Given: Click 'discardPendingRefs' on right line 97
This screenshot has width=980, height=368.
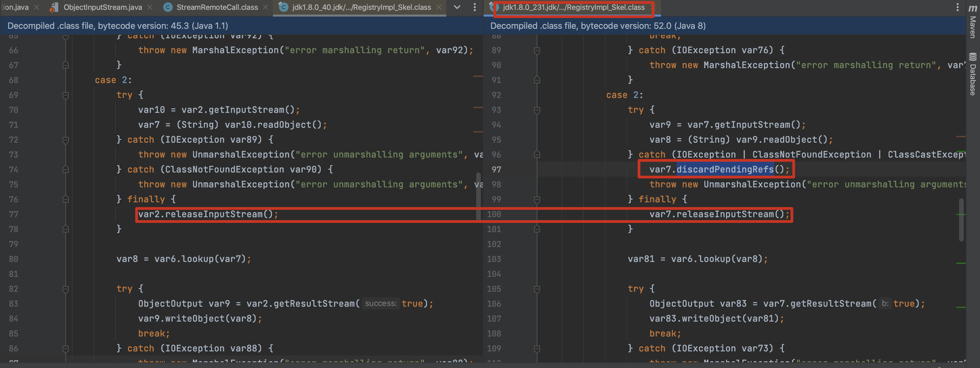Looking at the screenshot, I should (x=725, y=169).
